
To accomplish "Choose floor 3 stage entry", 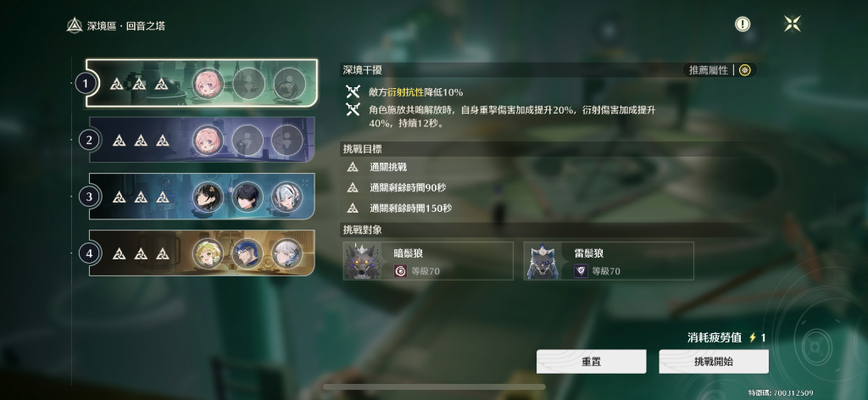I will 202,197.
